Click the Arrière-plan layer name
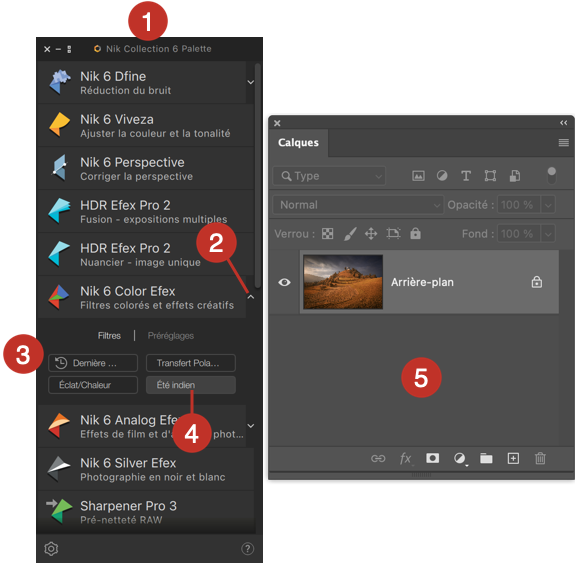The image size is (575, 563). [x=422, y=282]
